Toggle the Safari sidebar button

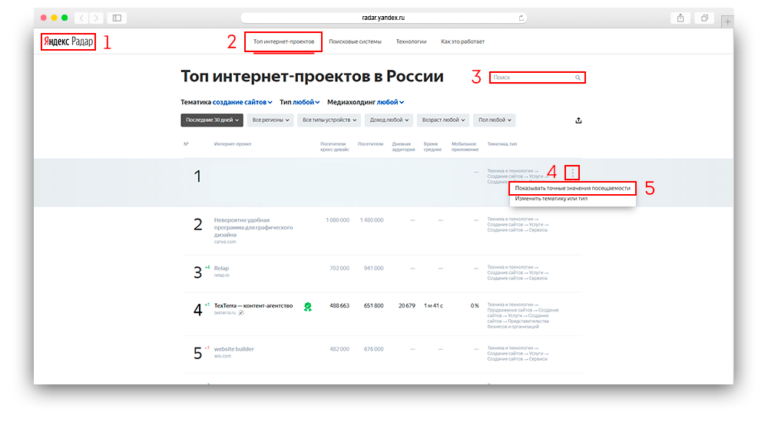117,18
